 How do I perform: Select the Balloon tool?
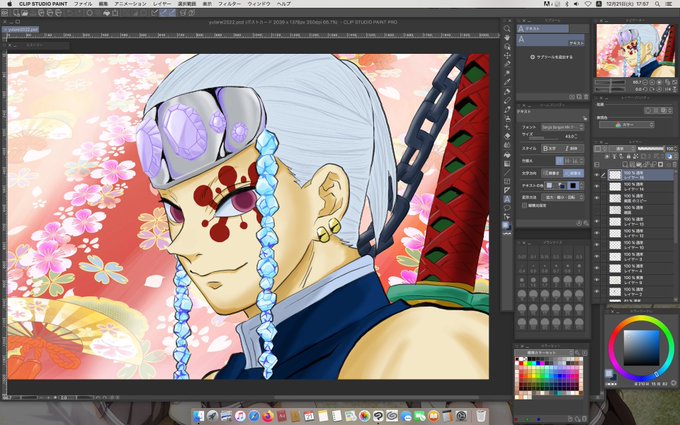(507, 208)
